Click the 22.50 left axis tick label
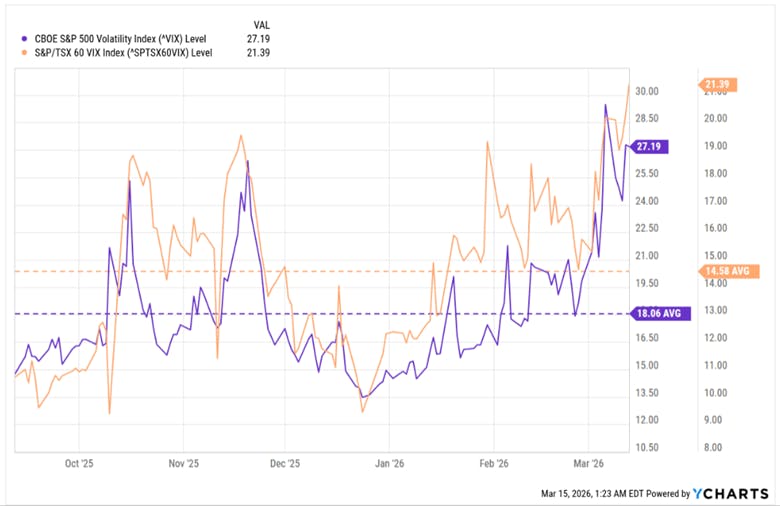The height and width of the screenshot is (506, 780). 647,228
